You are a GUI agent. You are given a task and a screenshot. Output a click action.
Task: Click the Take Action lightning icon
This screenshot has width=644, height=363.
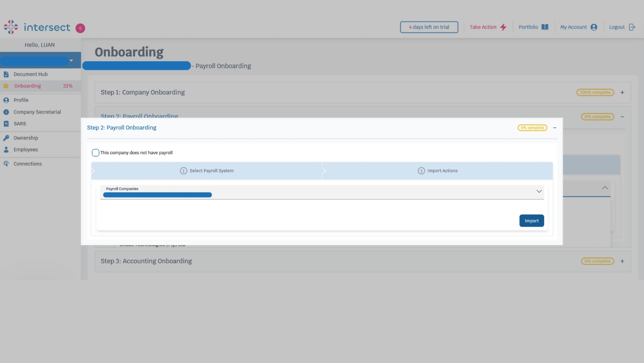(x=503, y=27)
